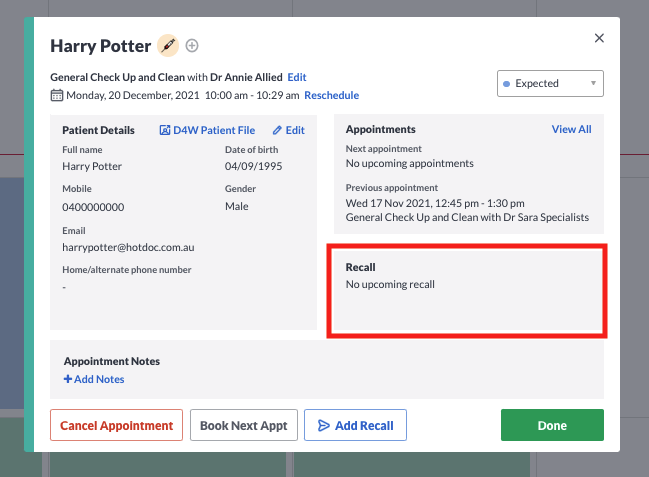Click 'General Check Up and Clean with Dr Sara Specialists'

(467, 217)
